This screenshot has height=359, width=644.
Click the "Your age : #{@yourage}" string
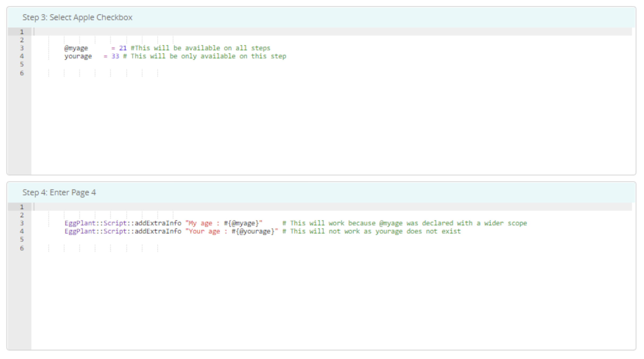231,231
